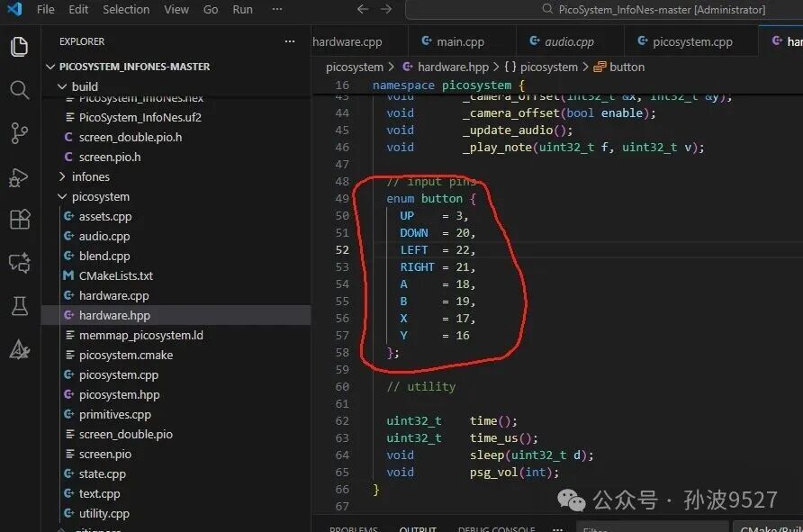This screenshot has width=803, height=532.
Task: Go back with the left arrow
Action: 363,9
